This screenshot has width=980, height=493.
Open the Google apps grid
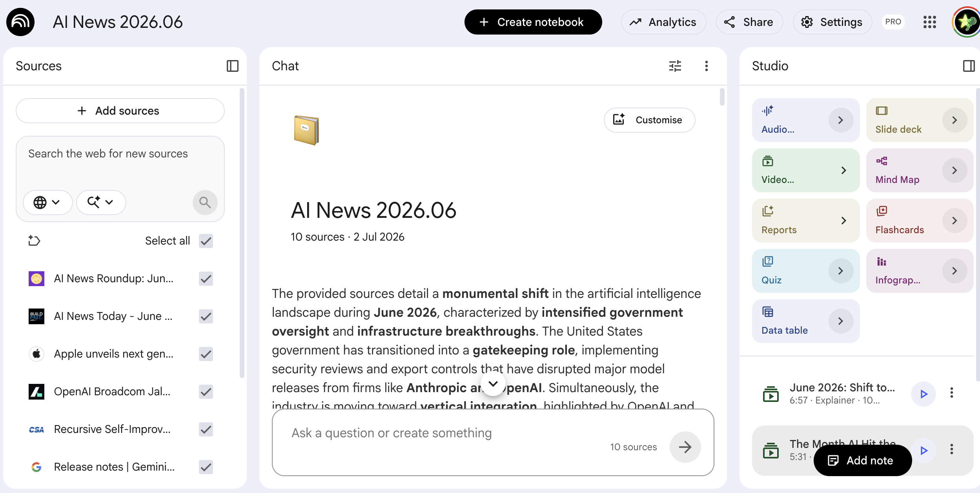pyautogui.click(x=929, y=22)
